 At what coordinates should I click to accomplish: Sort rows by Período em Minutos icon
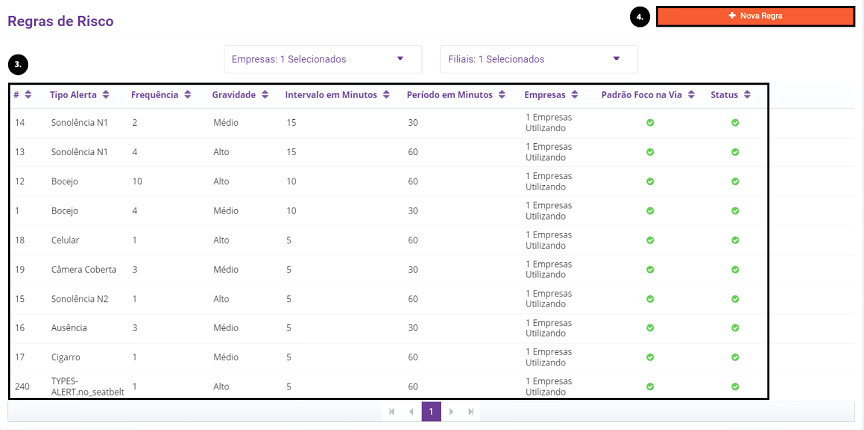pyautogui.click(x=501, y=95)
